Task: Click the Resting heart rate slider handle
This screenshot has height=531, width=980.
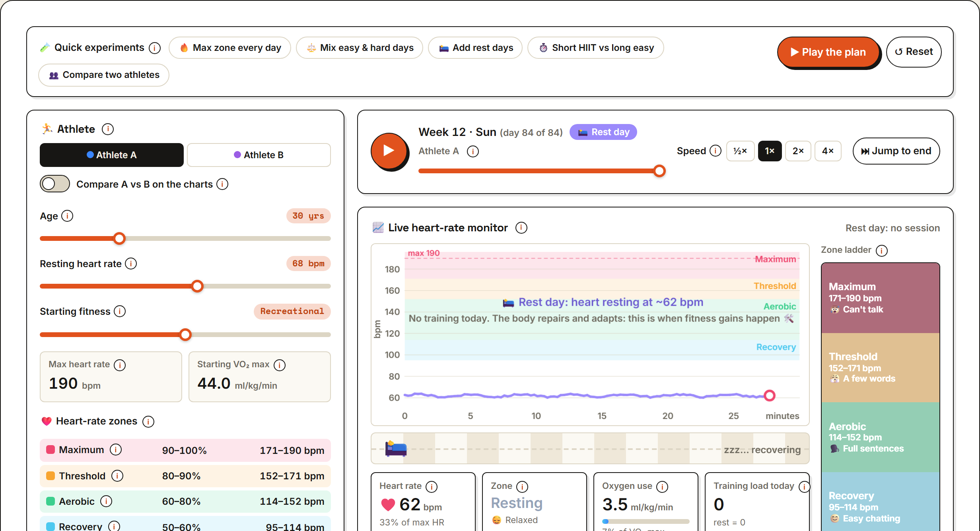Action: point(197,286)
